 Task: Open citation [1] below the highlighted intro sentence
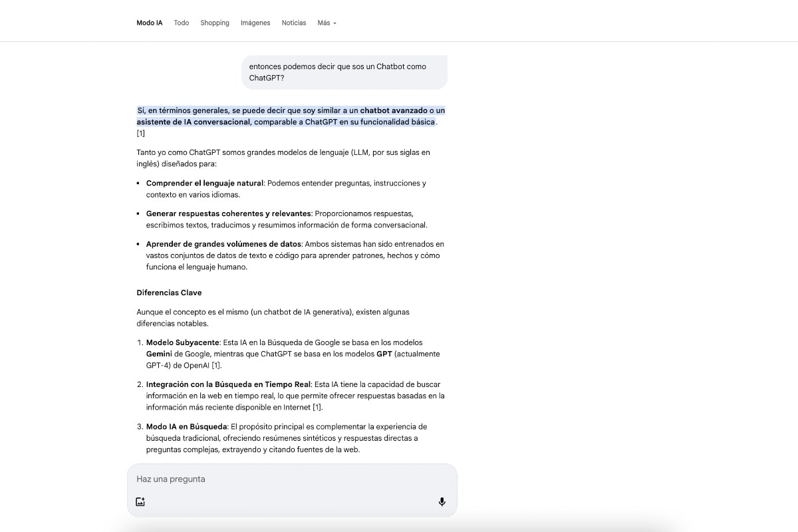tap(140, 134)
